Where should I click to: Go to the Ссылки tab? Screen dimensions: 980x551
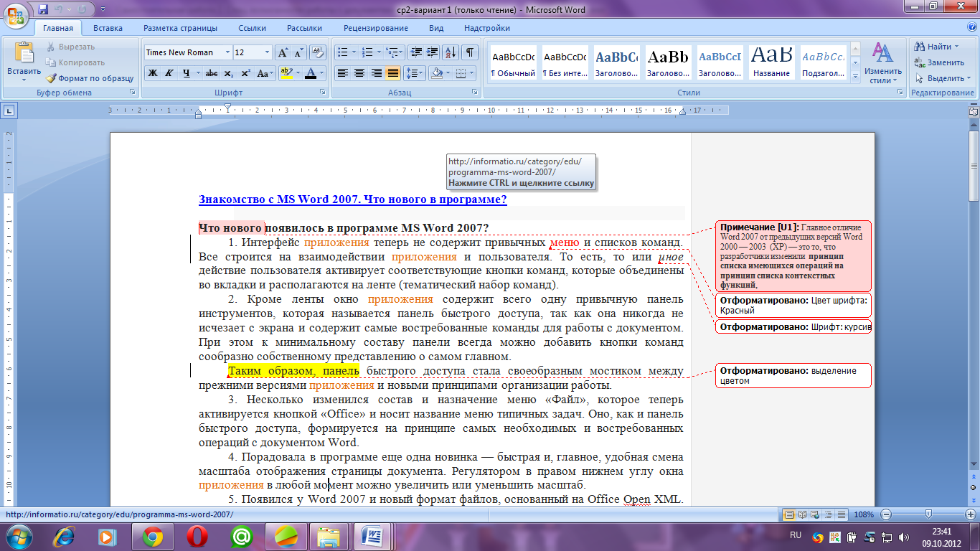pos(253,28)
